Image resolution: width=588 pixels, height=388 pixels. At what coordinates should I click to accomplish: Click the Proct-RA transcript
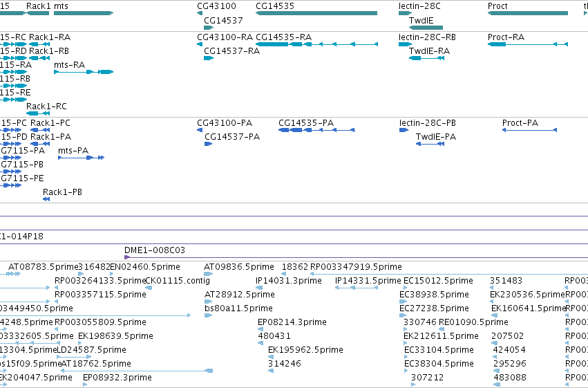tap(528, 44)
